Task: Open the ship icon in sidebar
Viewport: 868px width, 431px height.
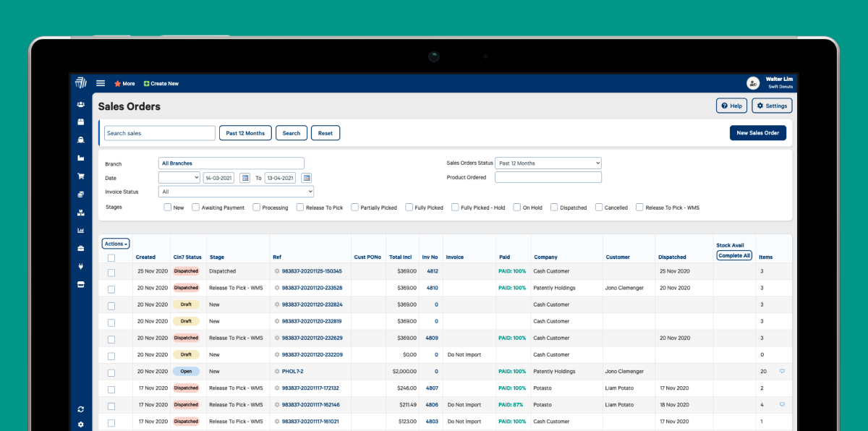Action: pyautogui.click(x=81, y=140)
